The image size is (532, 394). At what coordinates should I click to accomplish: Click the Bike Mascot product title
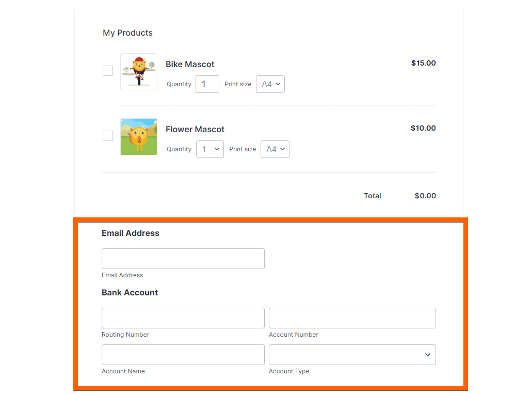(190, 65)
